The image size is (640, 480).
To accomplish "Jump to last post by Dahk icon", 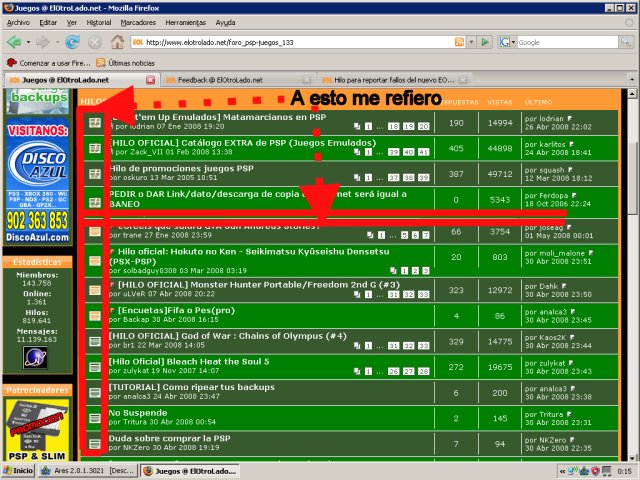I will point(564,286).
